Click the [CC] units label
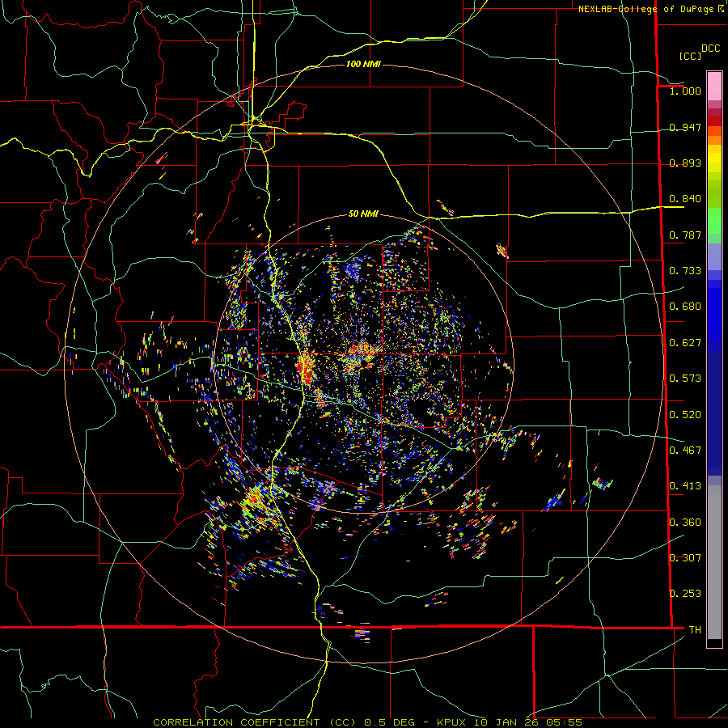The width and height of the screenshot is (728, 728). coord(691,56)
